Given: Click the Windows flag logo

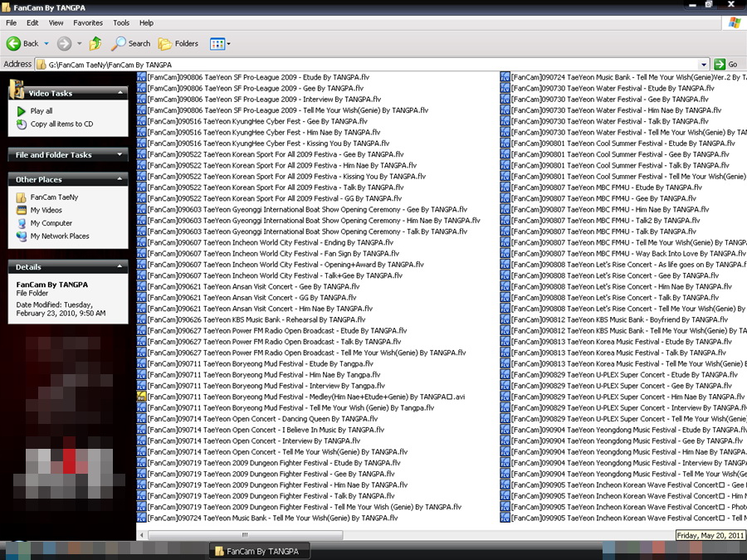Looking at the screenshot, I should click(735, 22).
